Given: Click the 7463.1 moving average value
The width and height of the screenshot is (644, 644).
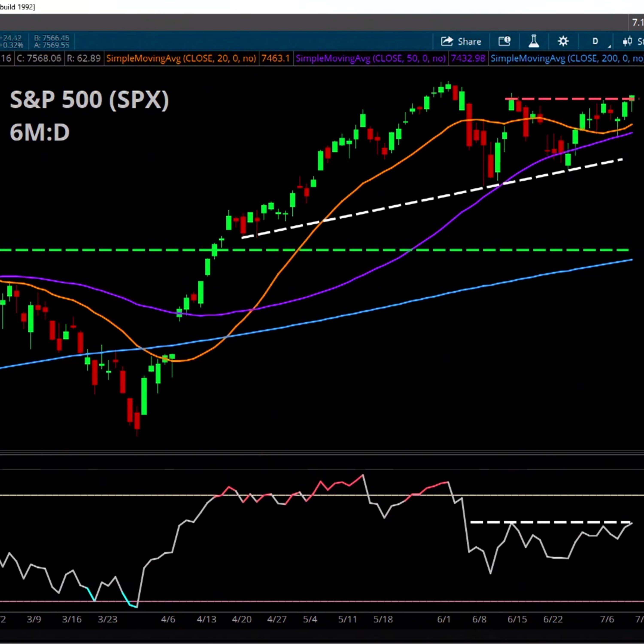Looking at the screenshot, I should pos(276,59).
